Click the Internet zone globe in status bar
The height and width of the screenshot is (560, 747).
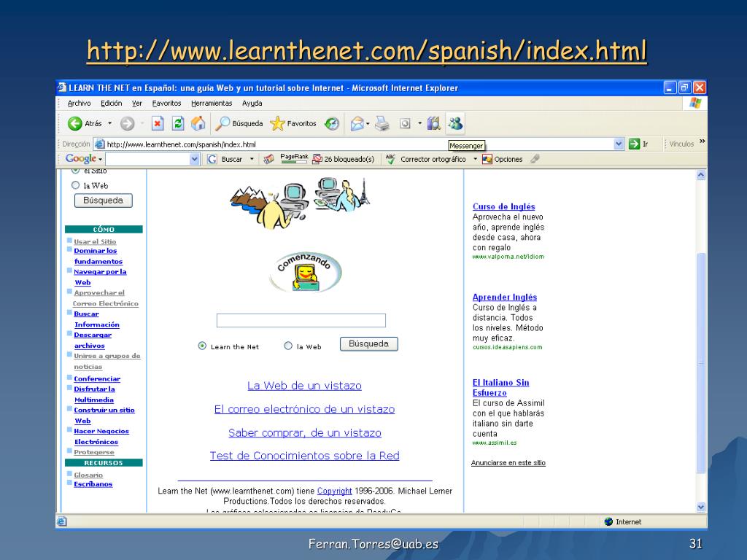(608, 521)
